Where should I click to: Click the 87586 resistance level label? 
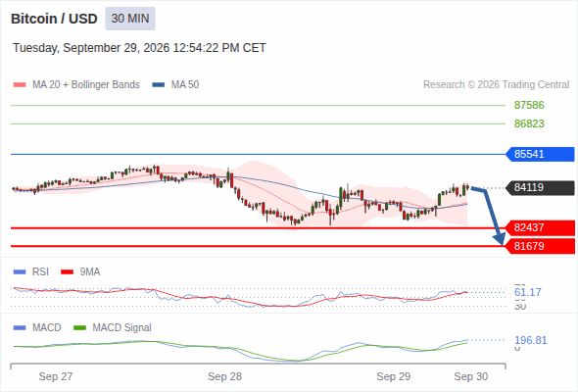pos(529,105)
